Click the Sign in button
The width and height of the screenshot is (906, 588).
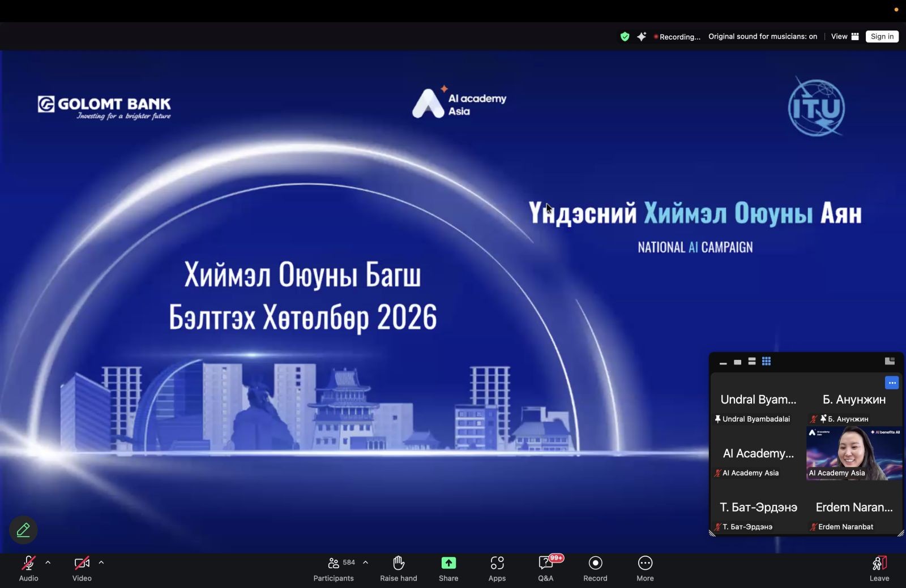coord(882,37)
